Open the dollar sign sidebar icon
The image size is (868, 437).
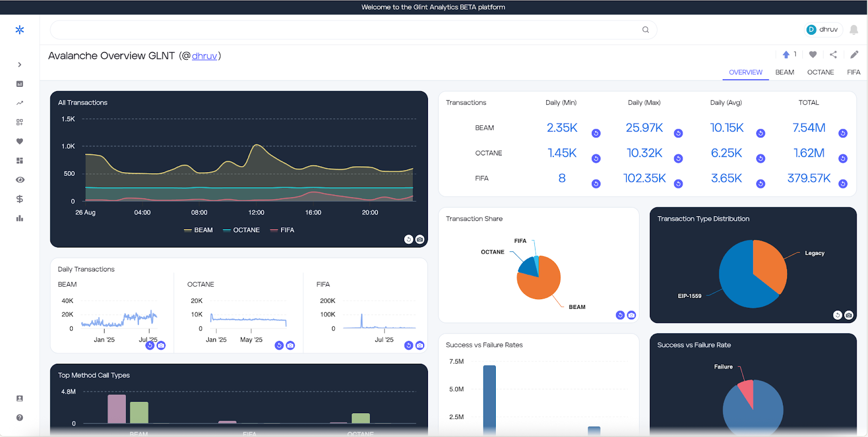tap(20, 199)
